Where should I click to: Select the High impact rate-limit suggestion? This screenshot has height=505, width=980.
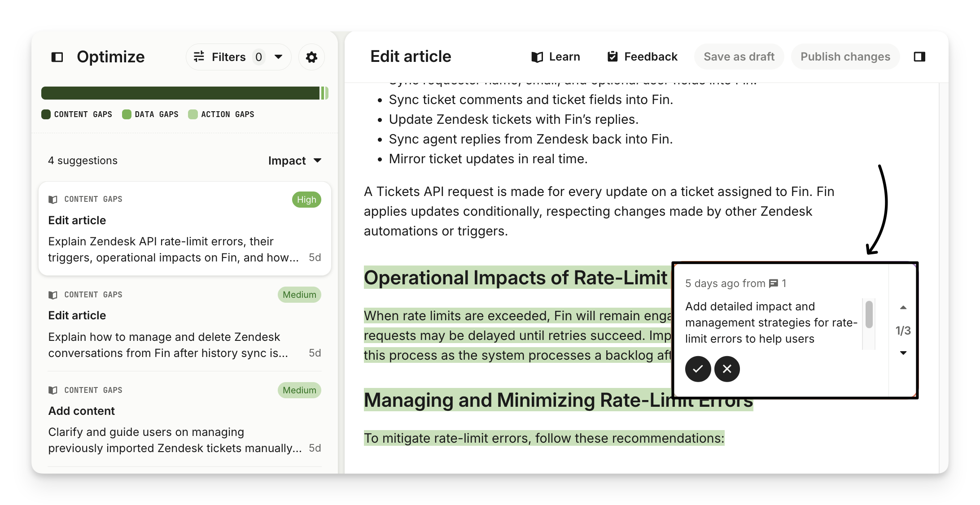click(x=184, y=228)
